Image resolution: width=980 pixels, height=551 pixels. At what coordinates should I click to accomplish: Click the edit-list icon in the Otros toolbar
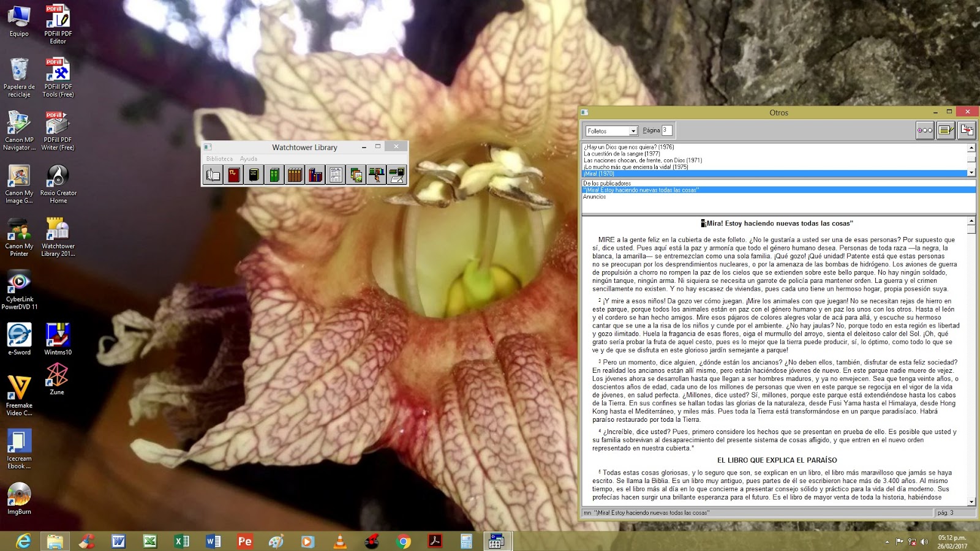point(945,130)
